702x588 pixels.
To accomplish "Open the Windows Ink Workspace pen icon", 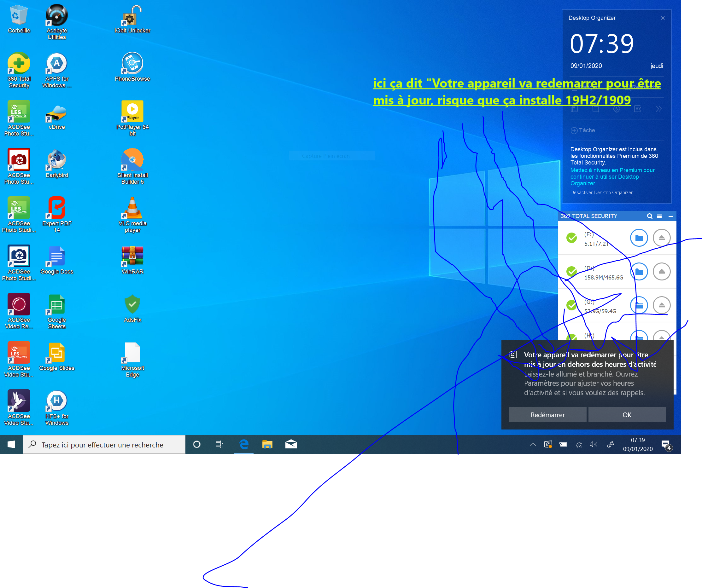I will click(611, 444).
